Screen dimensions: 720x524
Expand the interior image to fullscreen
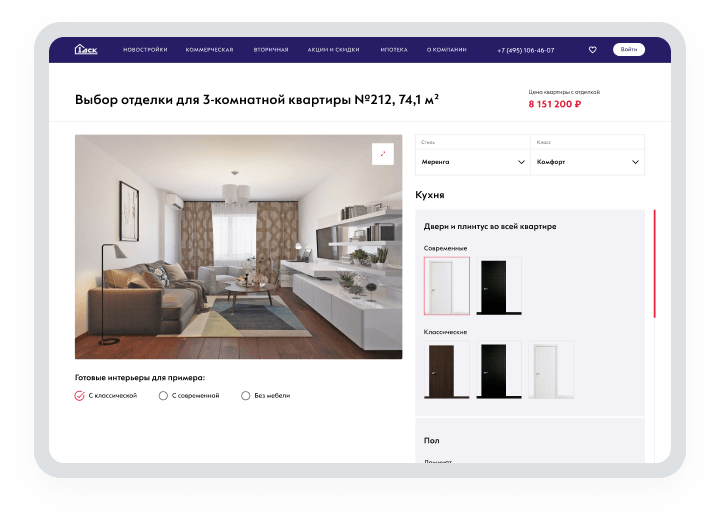[x=382, y=154]
